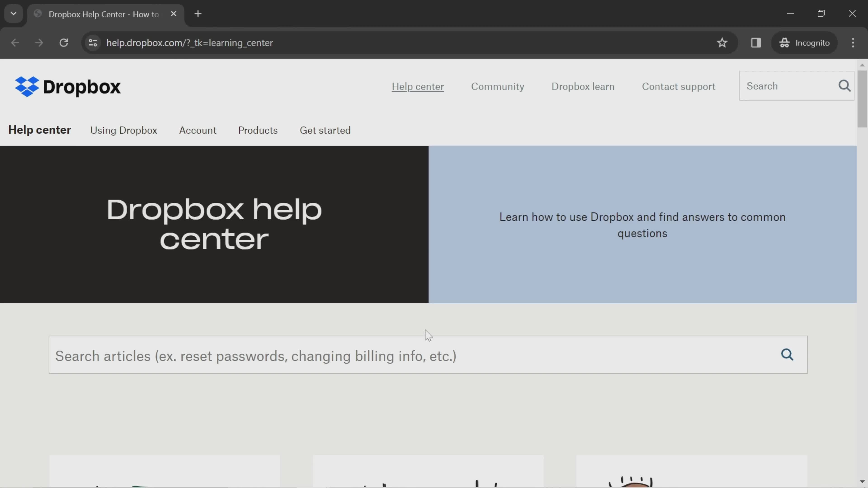868x488 pixels.
Task: Click the article search magnifier icon
Action: 787,355
